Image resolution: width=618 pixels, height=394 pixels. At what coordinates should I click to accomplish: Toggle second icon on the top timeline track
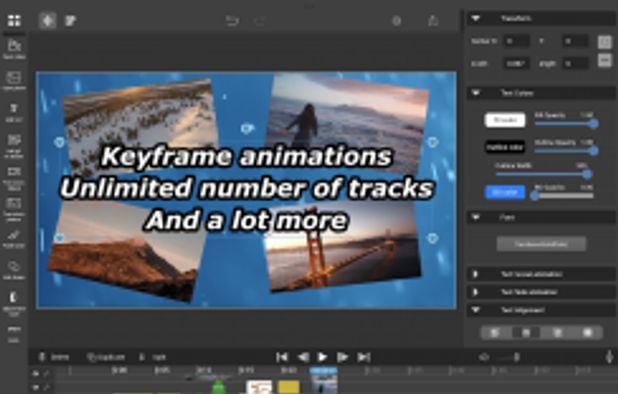[x=47, y=373]
